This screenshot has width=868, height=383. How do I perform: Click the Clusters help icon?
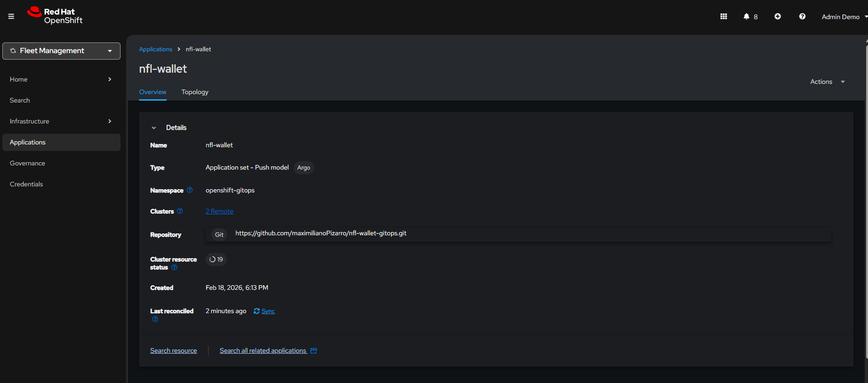(180, 211)
